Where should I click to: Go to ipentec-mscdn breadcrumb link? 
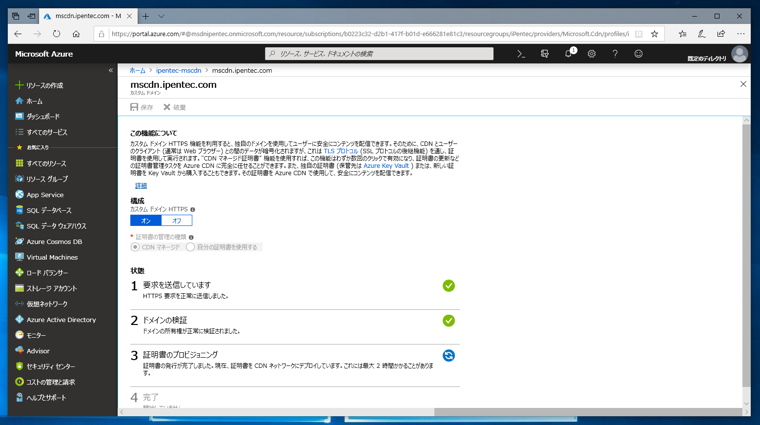[x=178, y=70]
